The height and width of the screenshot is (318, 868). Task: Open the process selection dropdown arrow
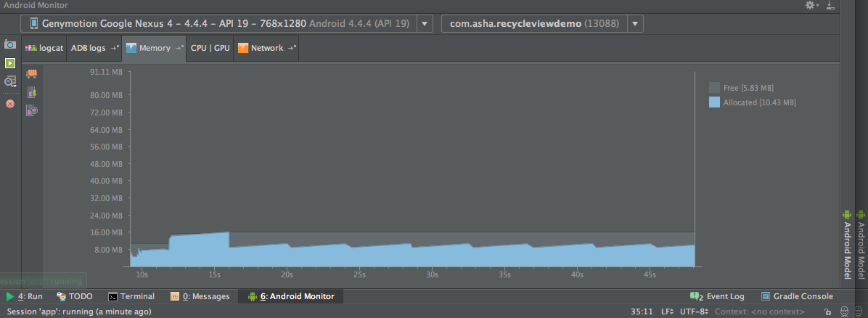tap(635, 24)
